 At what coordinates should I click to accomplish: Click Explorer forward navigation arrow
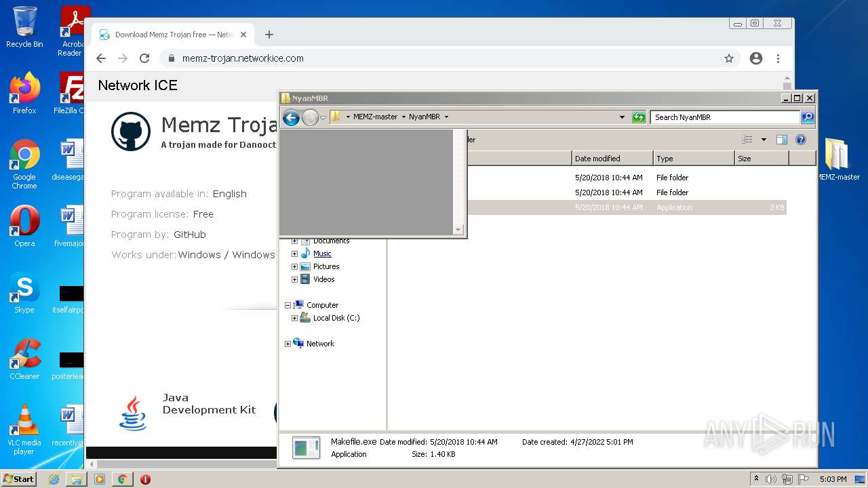tap(310, 117)
